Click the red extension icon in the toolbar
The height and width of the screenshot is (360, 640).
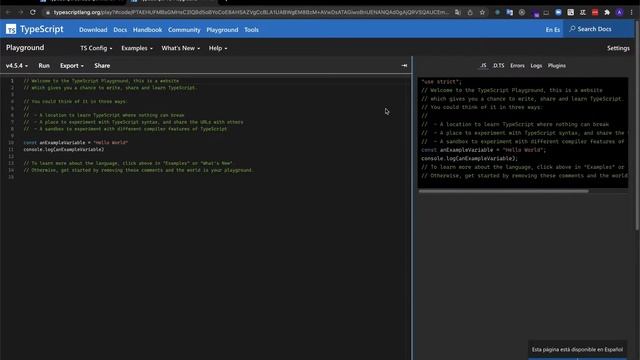coord(595,12)
